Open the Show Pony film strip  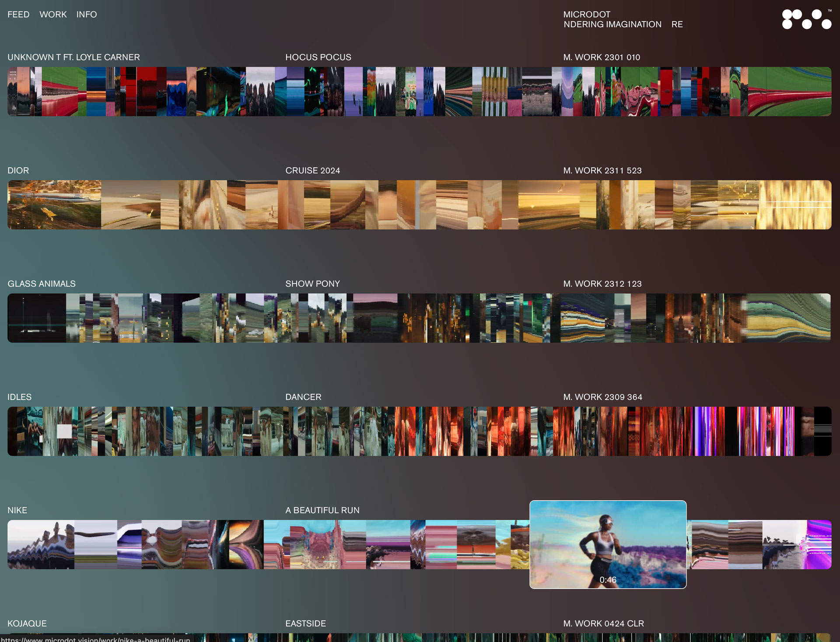[419, 318]
